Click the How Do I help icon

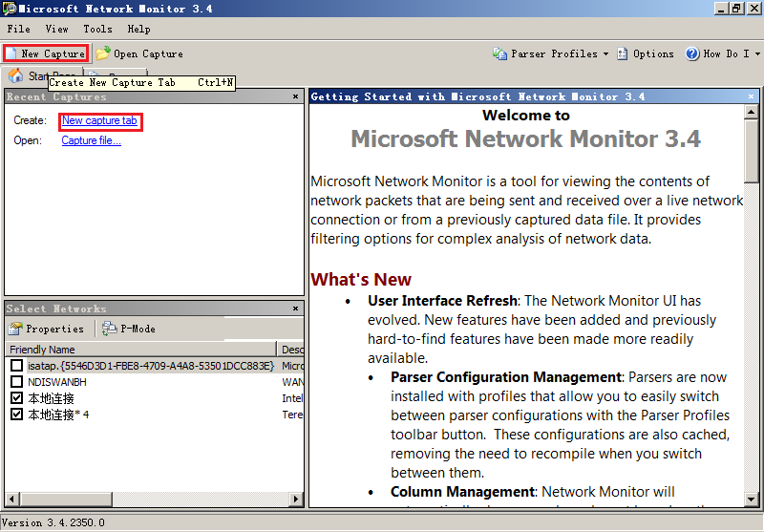691,53
